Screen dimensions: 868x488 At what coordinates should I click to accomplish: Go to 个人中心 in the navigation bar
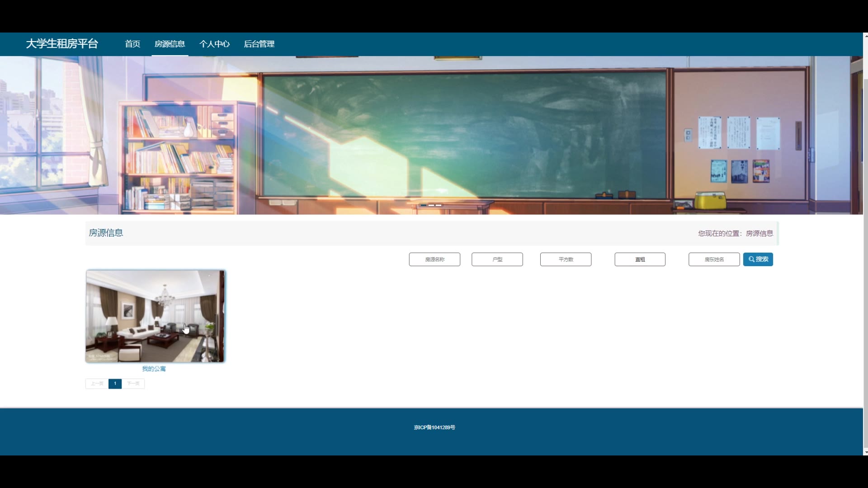(214, 44)
